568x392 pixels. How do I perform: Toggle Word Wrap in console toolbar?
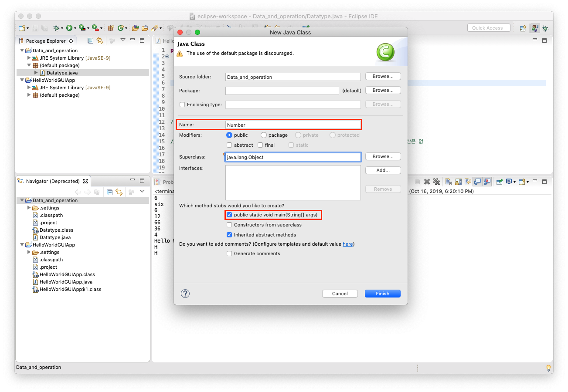pyautogui.click(x=468, y=182)
